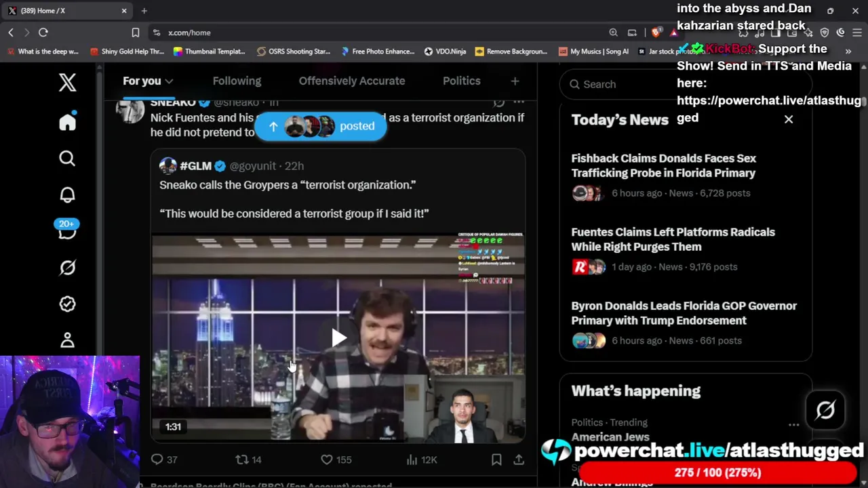Viewport: 868px width, 488px height.
Task: Open 'What is the deep w...' bookmark
Action: coord(43,52)
